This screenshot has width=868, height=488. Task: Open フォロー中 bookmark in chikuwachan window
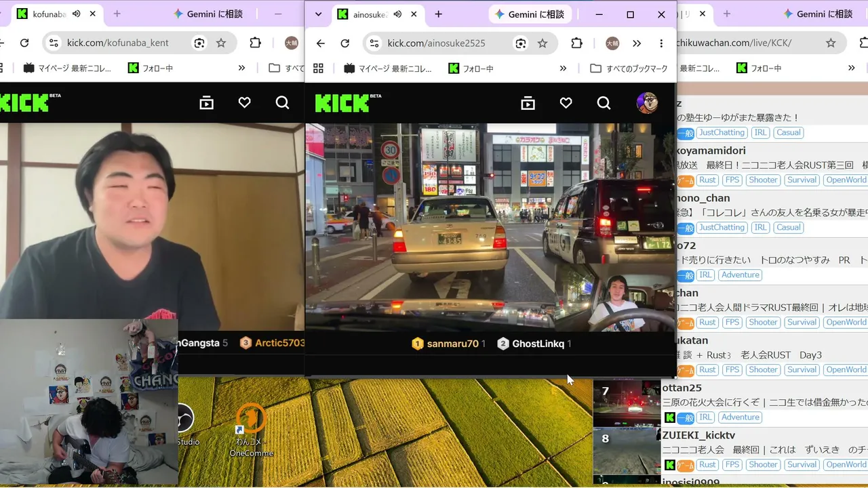coord(759,68)
